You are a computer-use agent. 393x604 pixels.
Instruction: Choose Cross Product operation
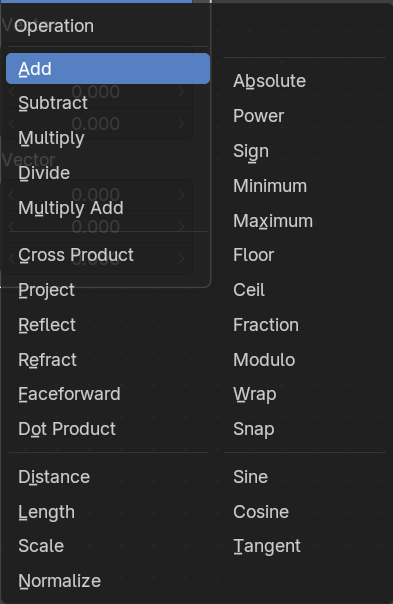108,255
